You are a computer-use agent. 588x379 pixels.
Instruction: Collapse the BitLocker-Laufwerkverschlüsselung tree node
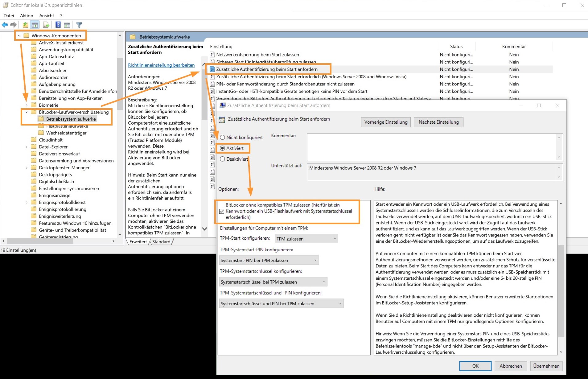click(27, 112)
